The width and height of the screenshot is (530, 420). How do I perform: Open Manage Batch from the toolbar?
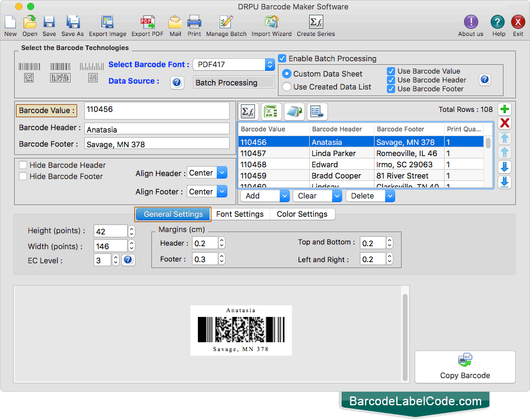point(226,22)
